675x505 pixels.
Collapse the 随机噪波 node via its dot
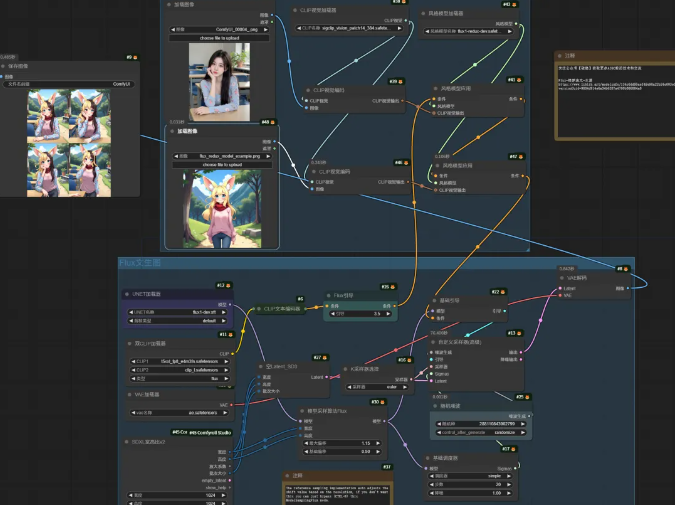tap(435, 406)
